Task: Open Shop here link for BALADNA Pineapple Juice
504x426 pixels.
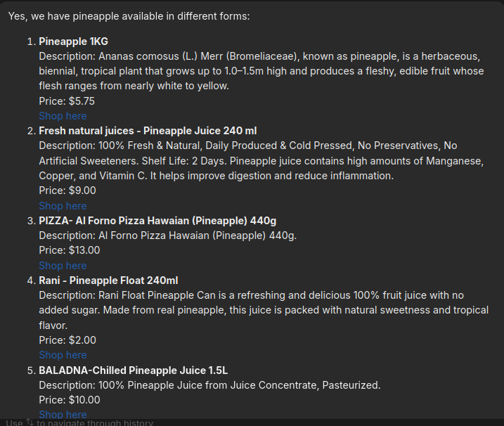Action: (63, 415)
